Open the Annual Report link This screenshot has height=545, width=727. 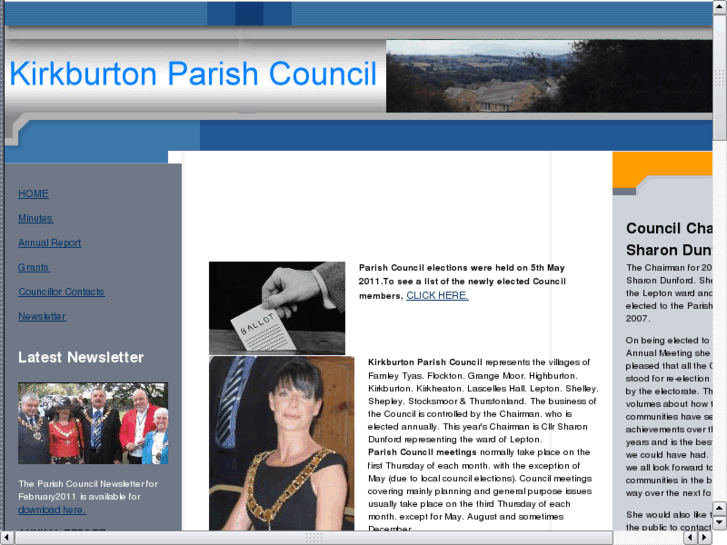tap(50, 243)
